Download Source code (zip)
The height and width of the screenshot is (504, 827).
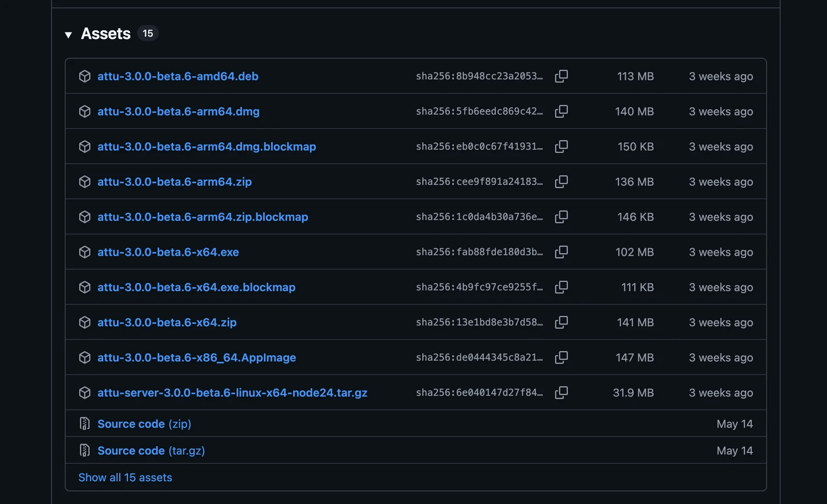tap(144, 424)
